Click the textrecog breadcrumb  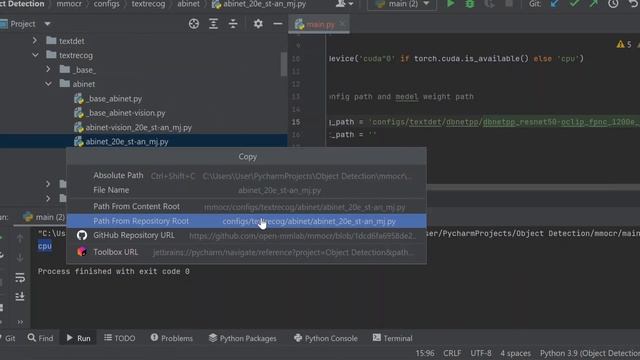148,4
